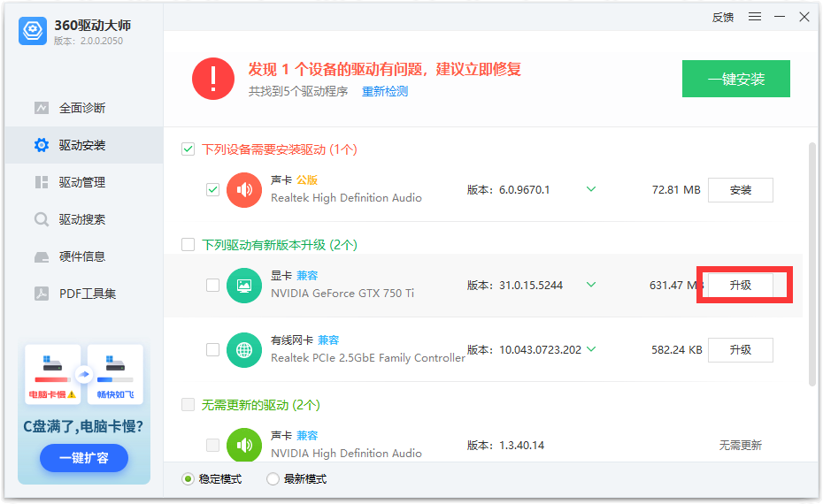Viewport: 823px width, 504px height.
Task: Open the PDF工具集 menu item
Action: [84, 294]
